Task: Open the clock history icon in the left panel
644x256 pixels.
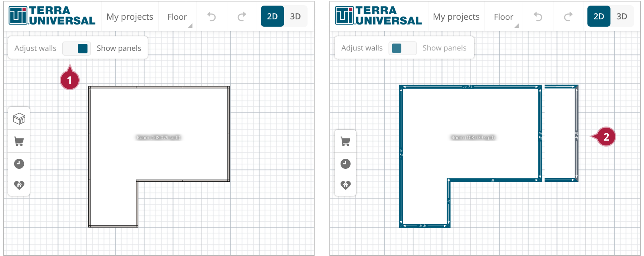Action: (x=19, y=164)
